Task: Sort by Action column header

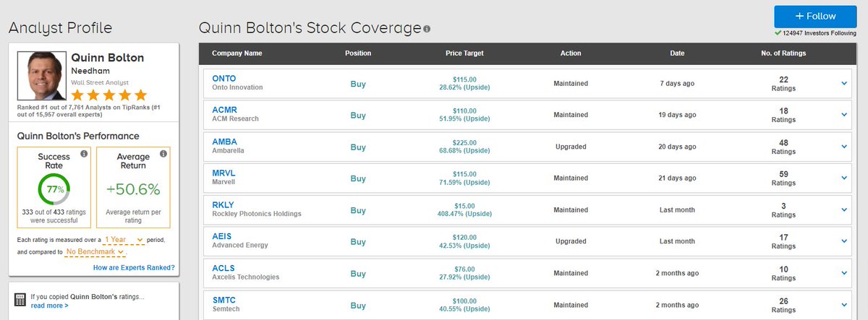Action: [571, 53]
